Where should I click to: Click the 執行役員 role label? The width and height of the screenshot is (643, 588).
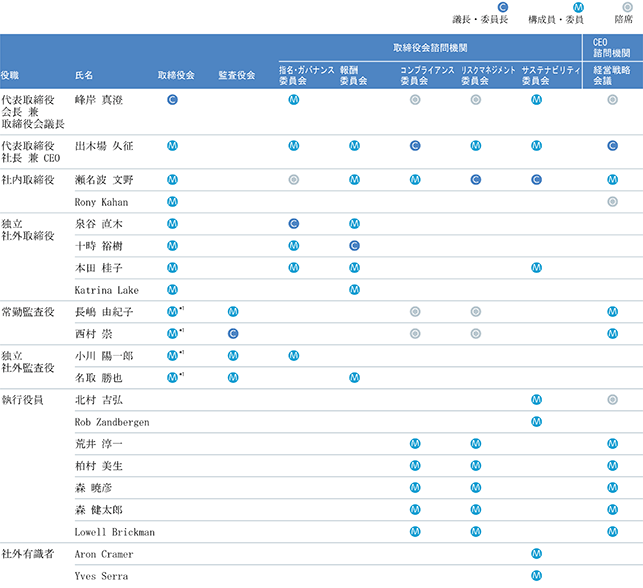point(23,400)
